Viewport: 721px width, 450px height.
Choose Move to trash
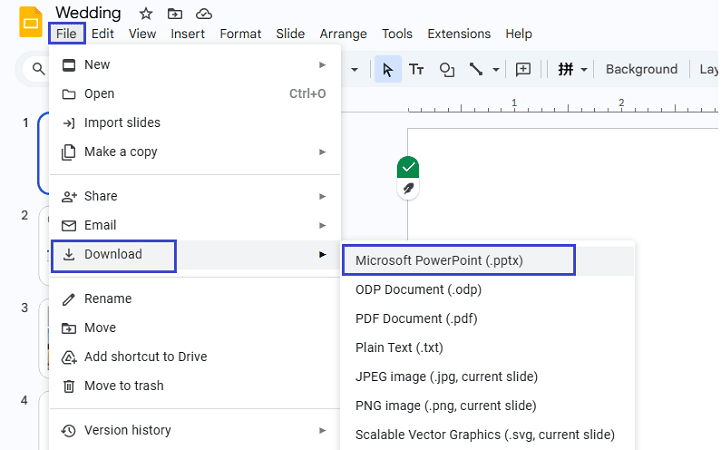pos(195,386)
